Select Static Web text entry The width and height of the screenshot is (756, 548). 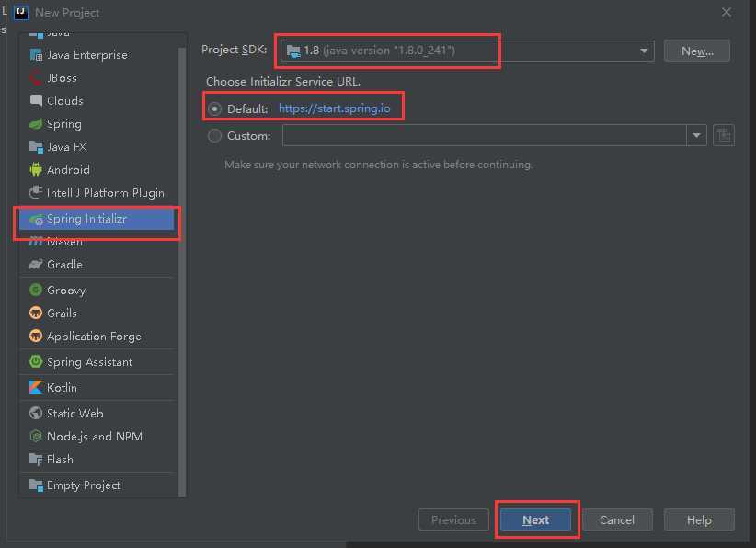pos(75,413)
